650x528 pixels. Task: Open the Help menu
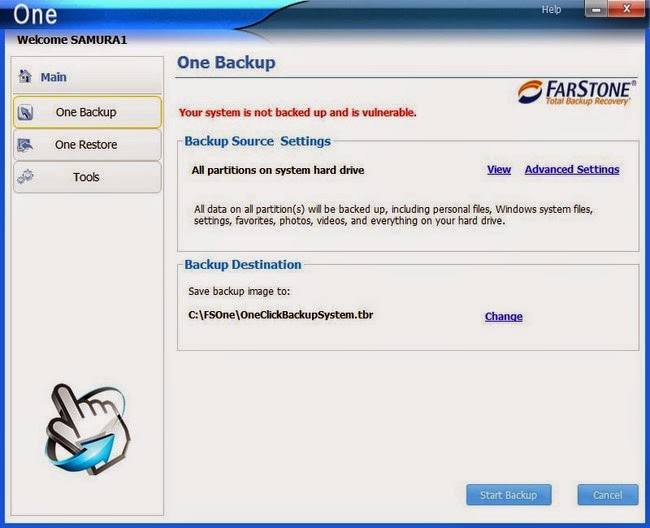click(551, 10)
